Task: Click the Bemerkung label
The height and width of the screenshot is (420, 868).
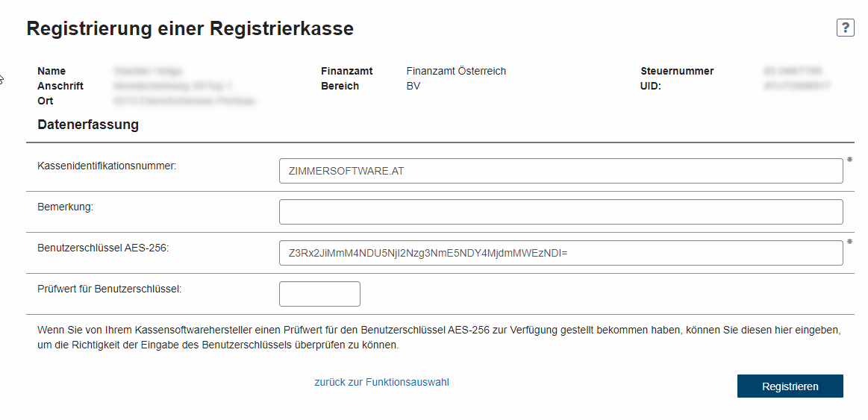Action: 66,207
